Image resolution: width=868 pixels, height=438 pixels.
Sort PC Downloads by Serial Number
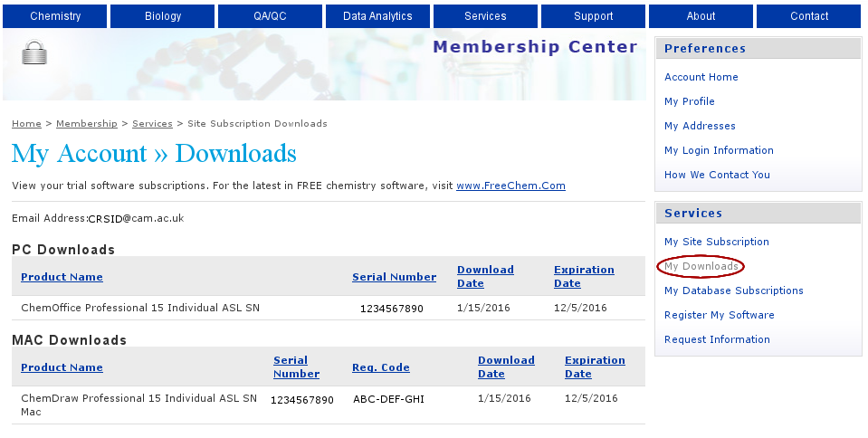coord(394,277)
